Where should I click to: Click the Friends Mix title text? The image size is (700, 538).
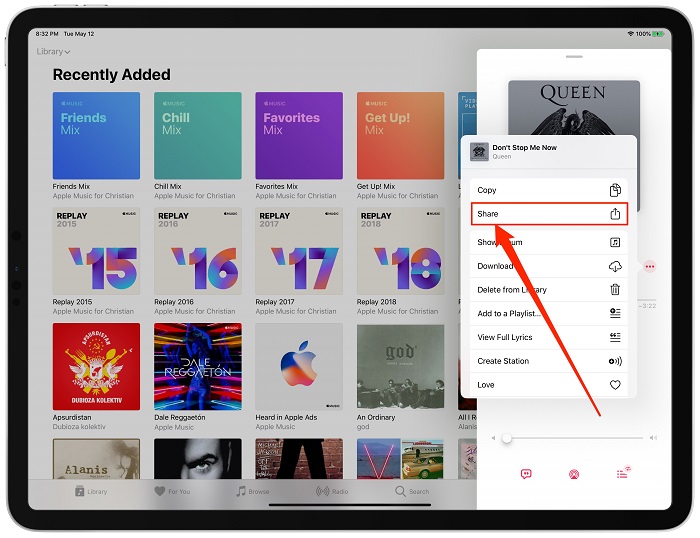pos(71,186)
